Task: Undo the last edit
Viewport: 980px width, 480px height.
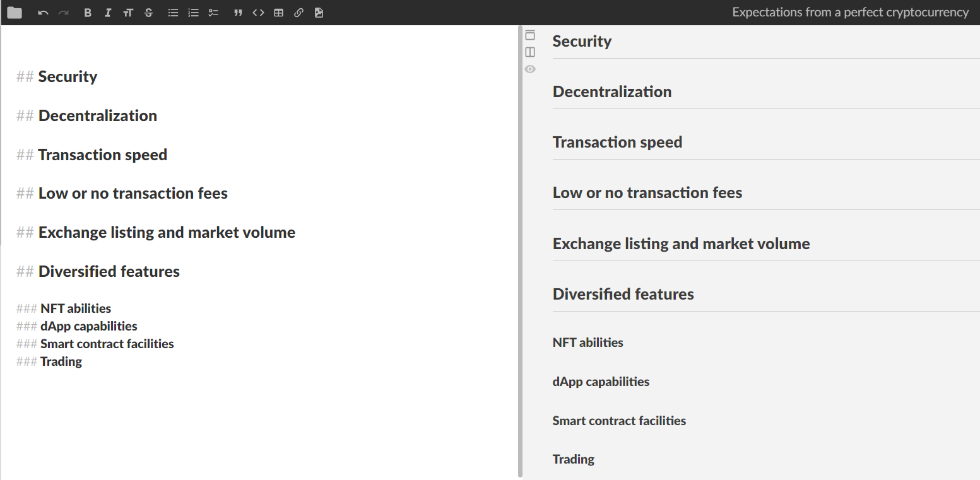Action: [x=43, y=13]
